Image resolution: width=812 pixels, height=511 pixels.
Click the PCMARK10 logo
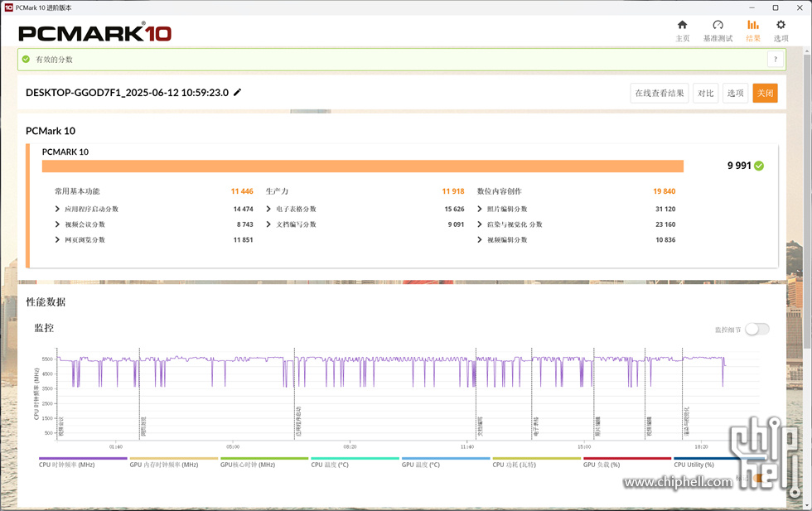tap(94, 32)
